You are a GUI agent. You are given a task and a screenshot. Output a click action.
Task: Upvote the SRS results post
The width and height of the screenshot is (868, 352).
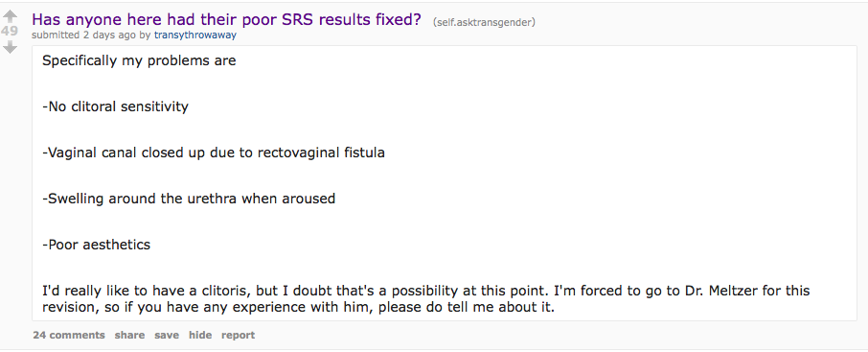point(10,16)
